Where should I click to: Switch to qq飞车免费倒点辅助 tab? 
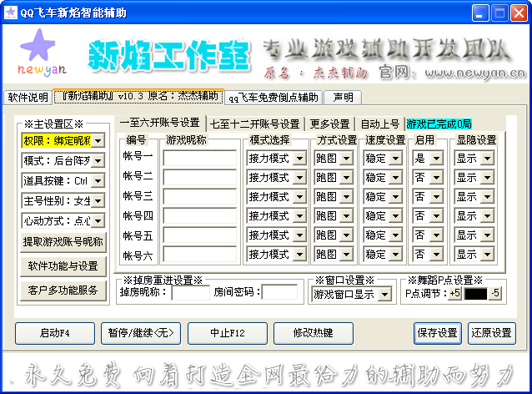pyautogui.click(x=274, y=97)
